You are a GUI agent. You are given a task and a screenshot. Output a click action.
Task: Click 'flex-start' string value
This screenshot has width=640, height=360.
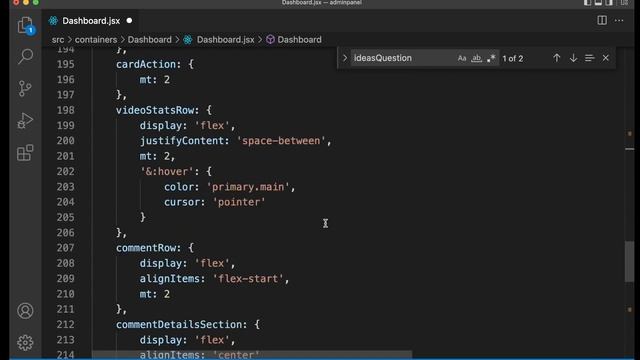248,279
